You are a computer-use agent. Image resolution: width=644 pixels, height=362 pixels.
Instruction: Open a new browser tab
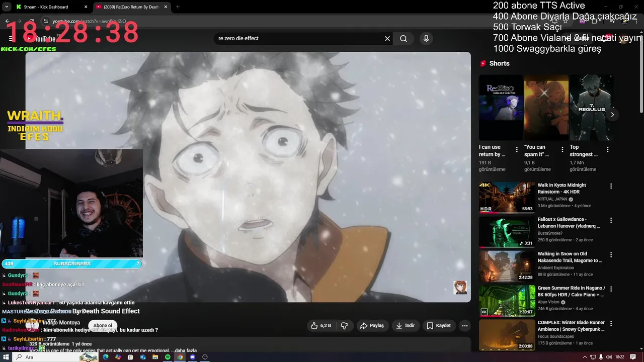178,7
